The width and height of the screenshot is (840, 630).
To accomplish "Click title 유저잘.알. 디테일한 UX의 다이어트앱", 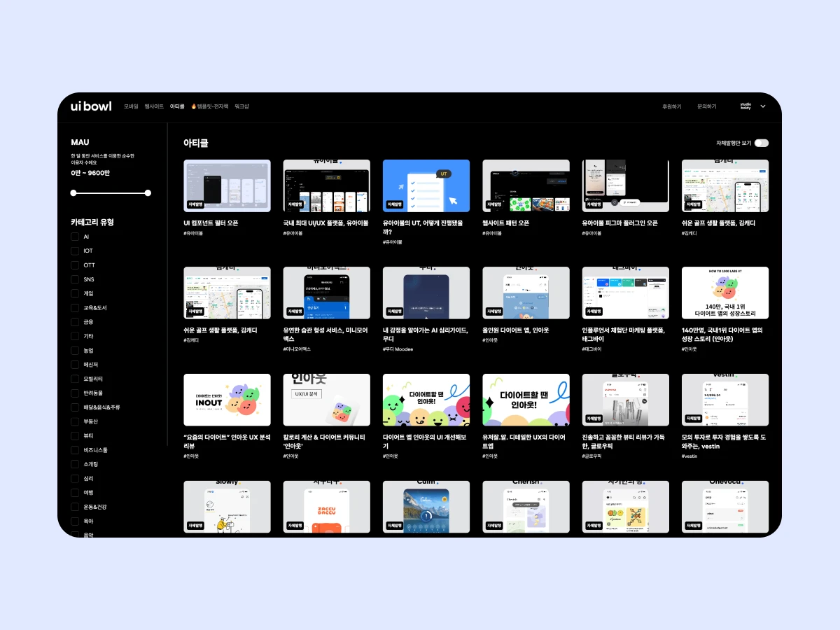I will (524, 441).
